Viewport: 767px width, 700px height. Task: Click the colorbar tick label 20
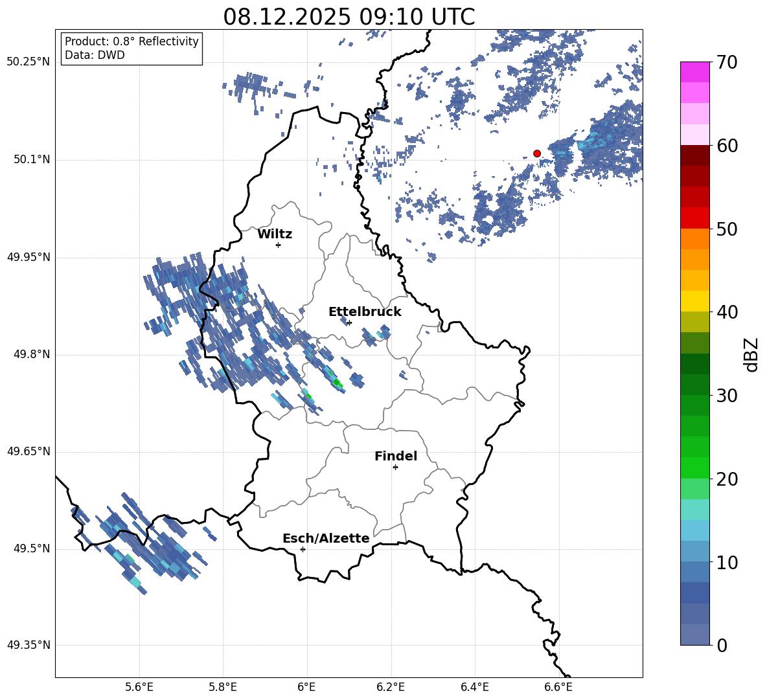click(727, 479)
